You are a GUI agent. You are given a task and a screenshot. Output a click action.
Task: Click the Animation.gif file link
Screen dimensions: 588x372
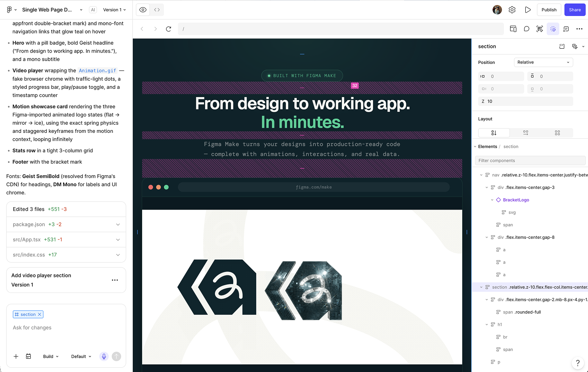pyautogui.click(x=97, y=71)
